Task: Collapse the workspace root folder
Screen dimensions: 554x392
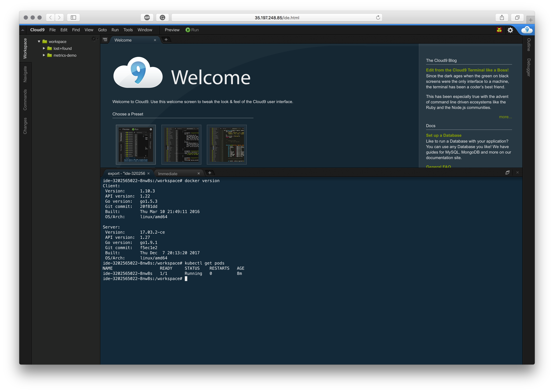Action: pyautogui.click(x=39, y=42)
